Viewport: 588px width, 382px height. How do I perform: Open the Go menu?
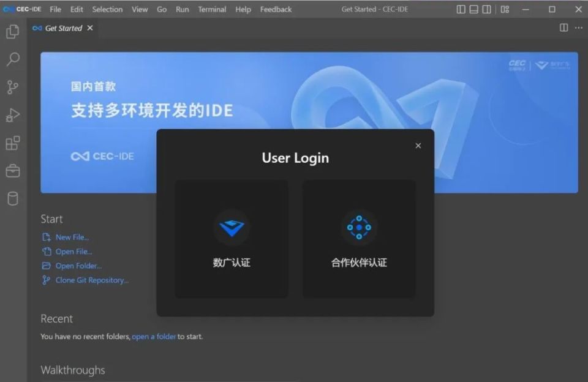[162, 9]
